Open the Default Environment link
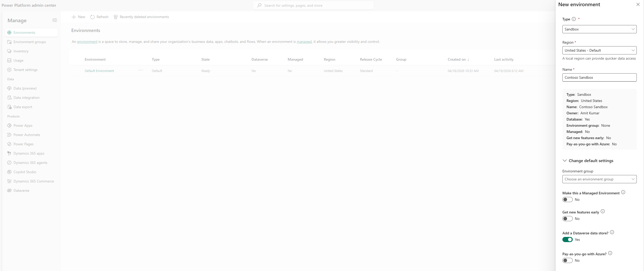 click(x=99, y=71)
